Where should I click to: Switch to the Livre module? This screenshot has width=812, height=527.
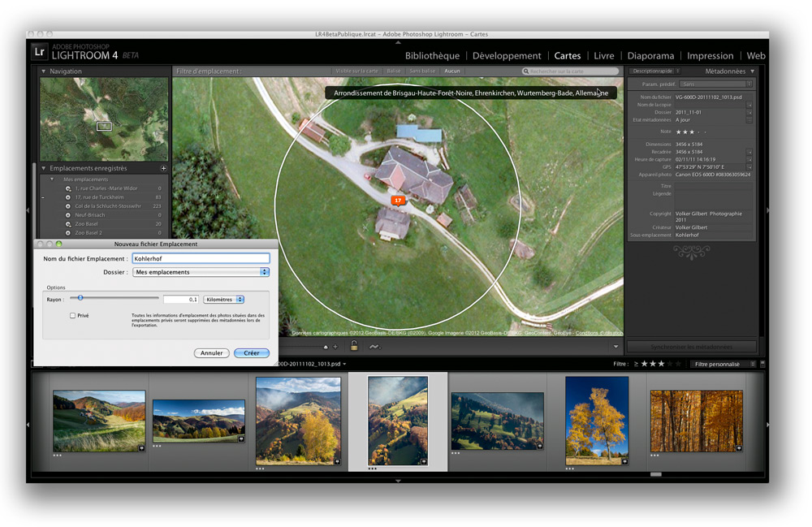[604, 56]
